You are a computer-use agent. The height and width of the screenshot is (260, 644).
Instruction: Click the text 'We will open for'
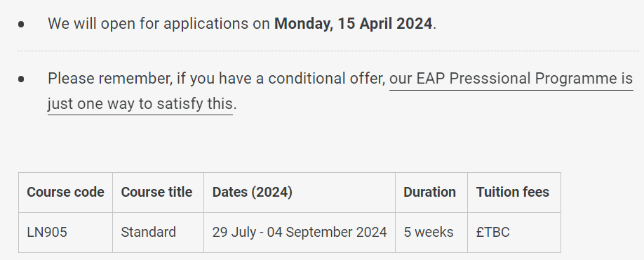click(104, 23)
